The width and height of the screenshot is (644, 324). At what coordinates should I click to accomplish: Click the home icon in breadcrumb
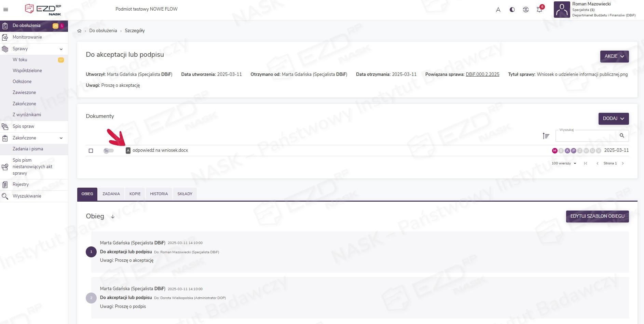[79, 31]
